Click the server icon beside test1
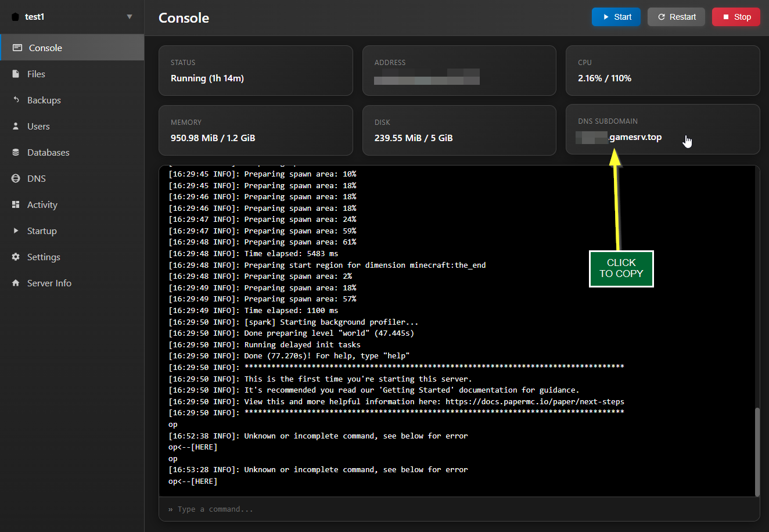This screenshot has width=769, height=532. [x=16, y=17]
